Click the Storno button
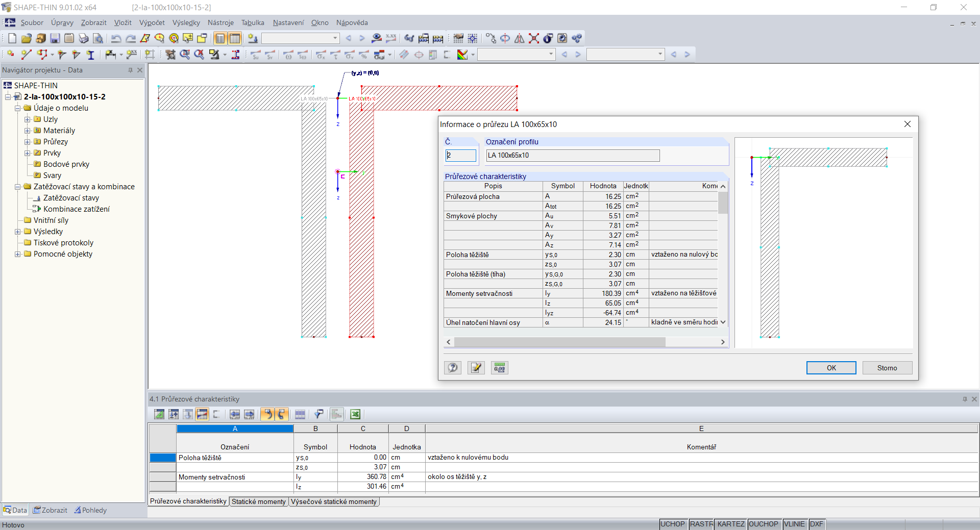Screen dimensions: 980x530 (887, 368)
